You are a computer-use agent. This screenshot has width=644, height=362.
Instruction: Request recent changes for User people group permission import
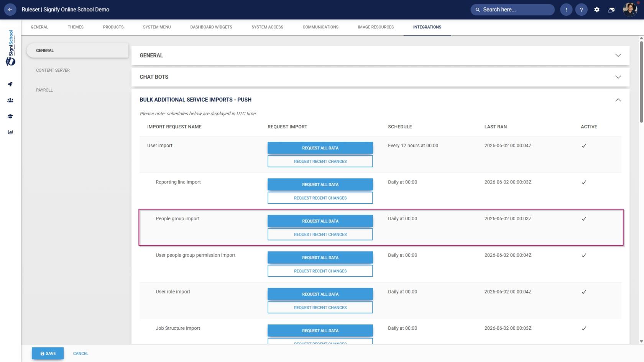(x=320, y=271)
